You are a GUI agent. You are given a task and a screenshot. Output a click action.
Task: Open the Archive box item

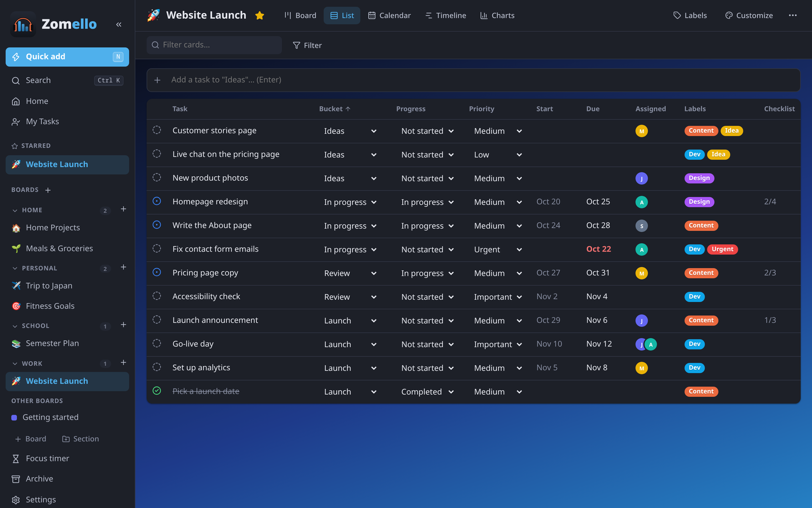click(67, 479)
